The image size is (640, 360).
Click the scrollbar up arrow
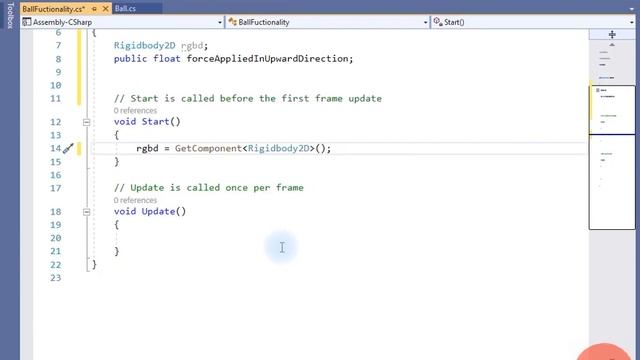pos(612,44)
